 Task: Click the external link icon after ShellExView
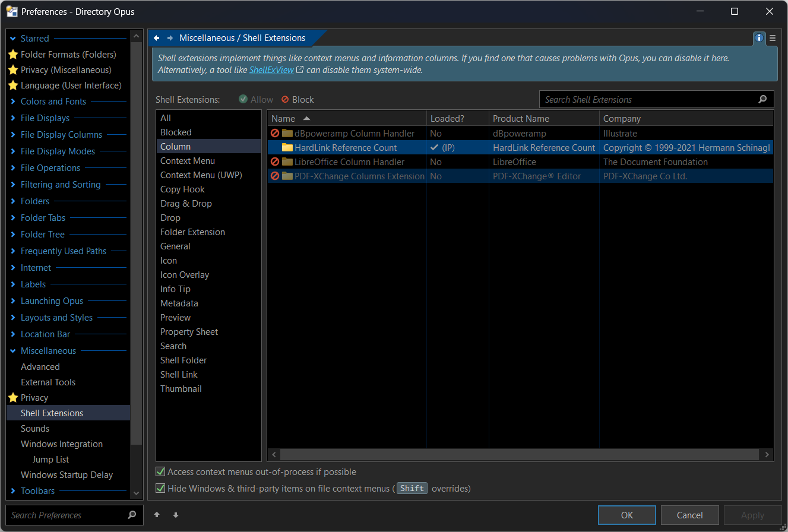(x=300, y=70)
